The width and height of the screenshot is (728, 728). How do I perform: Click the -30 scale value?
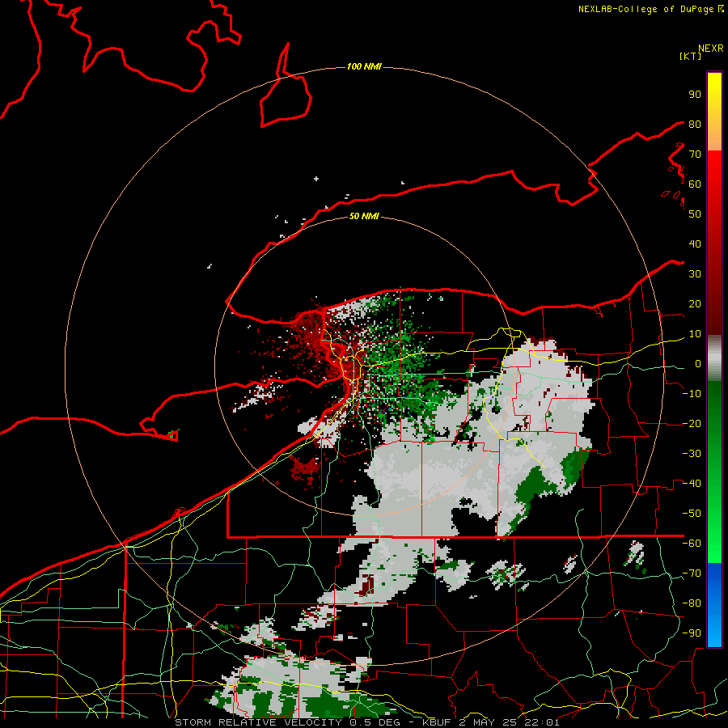(692, 454)
